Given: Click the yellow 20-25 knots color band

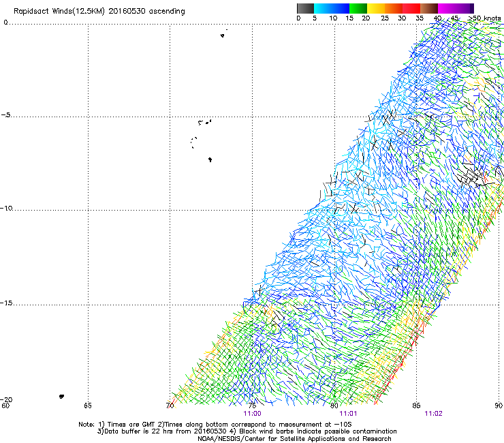Looking at the screenshot, I should point(376,8).
